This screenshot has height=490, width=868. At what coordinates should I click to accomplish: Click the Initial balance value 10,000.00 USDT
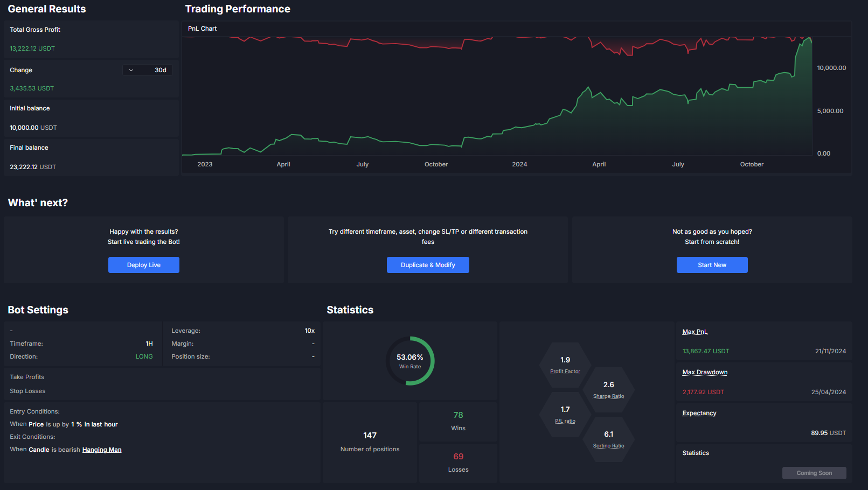[x=33, y=128]
